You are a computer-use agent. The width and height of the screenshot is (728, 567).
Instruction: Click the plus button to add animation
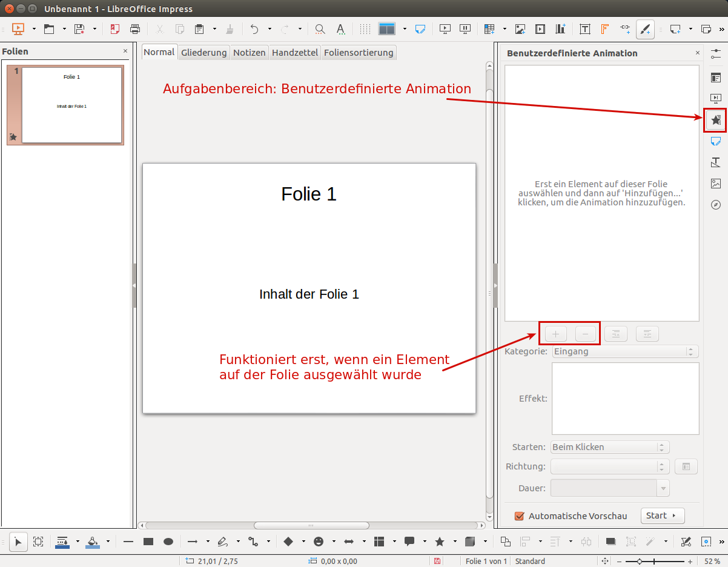click(556, 334)
